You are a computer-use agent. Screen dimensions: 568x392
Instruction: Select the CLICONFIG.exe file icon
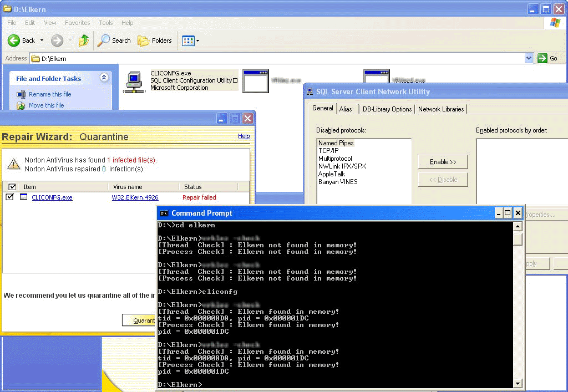[x=134, y=81]
